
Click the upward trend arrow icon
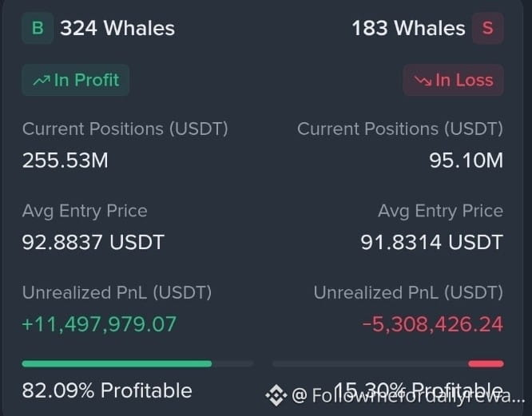point(42,81)
